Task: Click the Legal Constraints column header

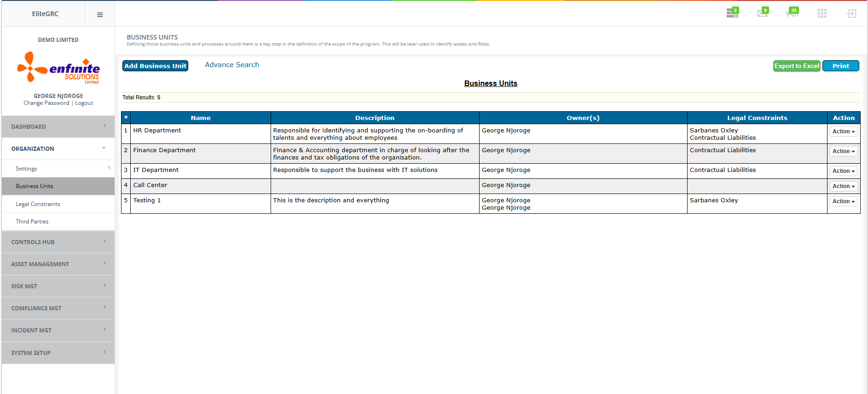Action: [x=757, y=118]
